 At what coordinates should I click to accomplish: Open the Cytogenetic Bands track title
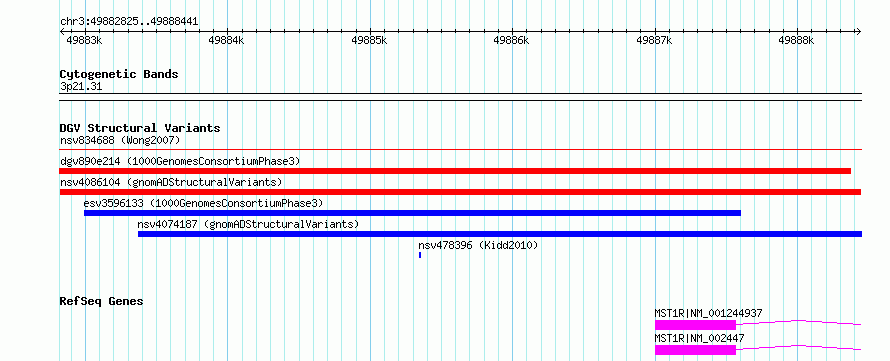[x=119, y=74]
